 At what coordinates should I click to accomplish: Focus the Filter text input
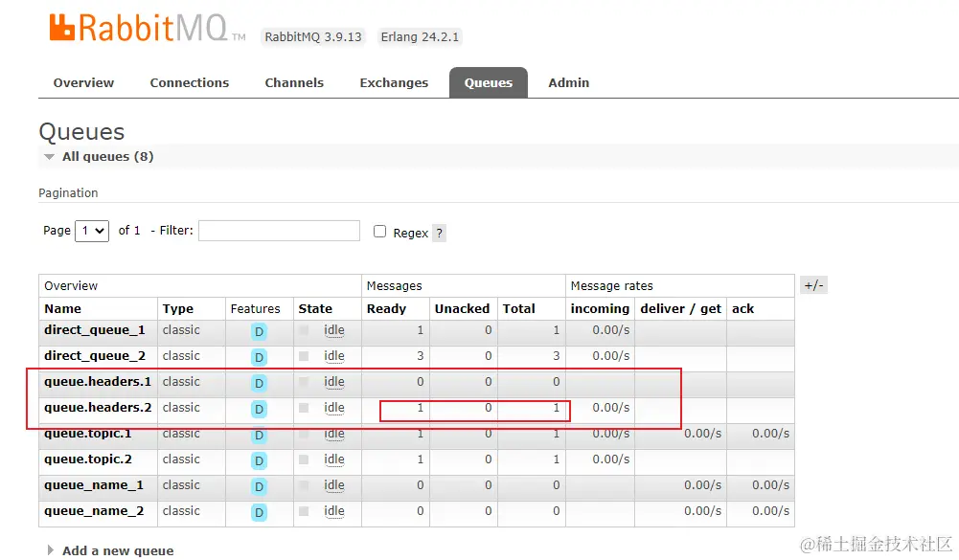(279, 231)
